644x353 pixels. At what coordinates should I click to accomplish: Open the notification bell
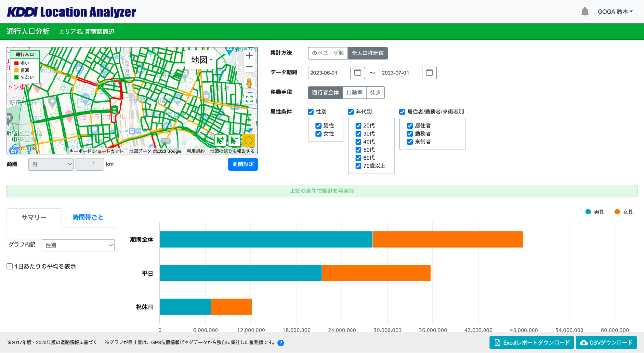coord(584,12)
